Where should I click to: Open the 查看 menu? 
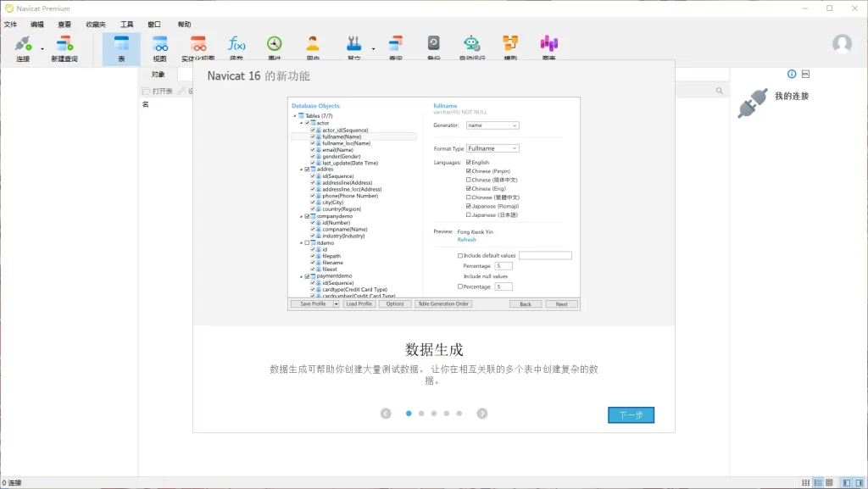[64, 25]
